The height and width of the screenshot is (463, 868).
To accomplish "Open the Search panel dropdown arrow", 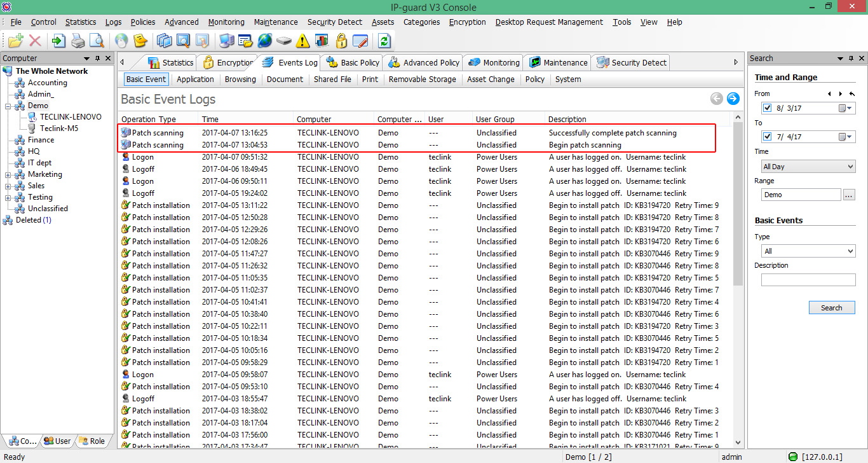I will [841, 58].
